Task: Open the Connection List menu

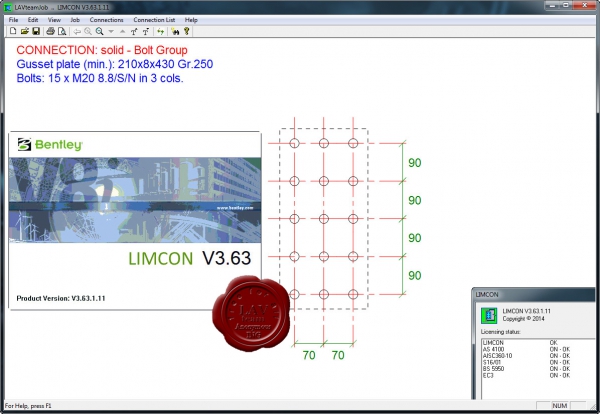Action: pos(154,20)
